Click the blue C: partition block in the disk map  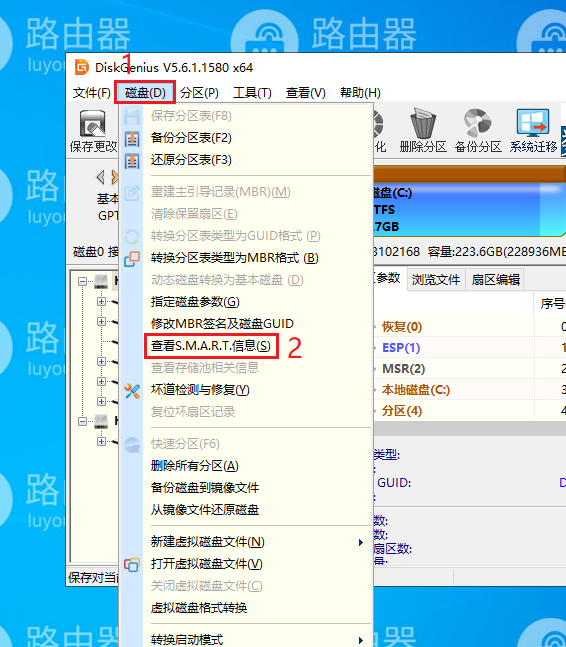point(468,210)
